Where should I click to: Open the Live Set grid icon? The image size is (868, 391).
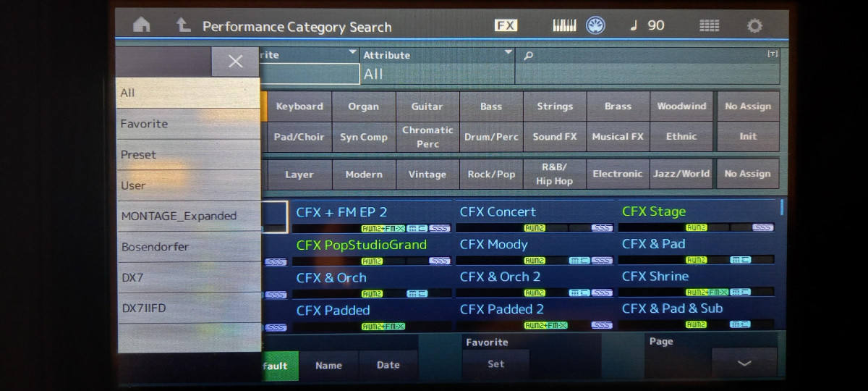709,25
